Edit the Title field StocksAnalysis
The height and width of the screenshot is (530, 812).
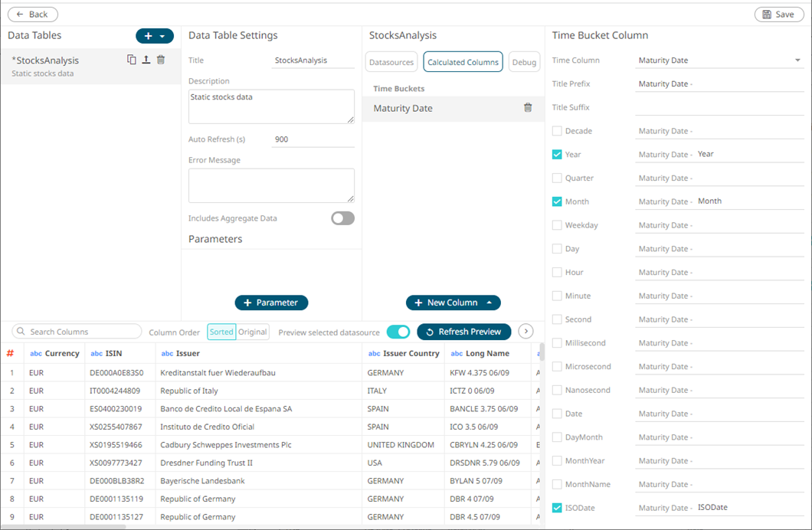[x=313, y=60]
